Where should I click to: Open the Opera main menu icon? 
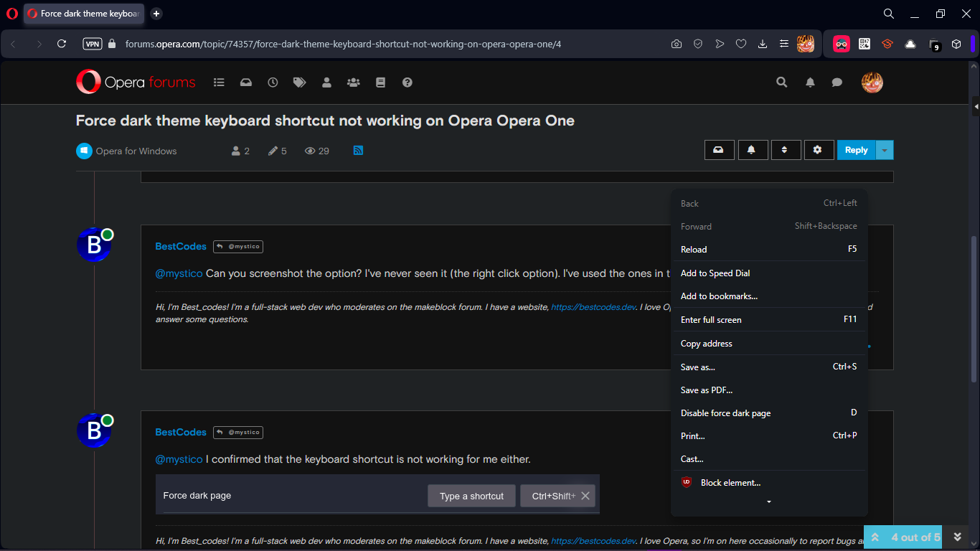[x=11, y=14]
